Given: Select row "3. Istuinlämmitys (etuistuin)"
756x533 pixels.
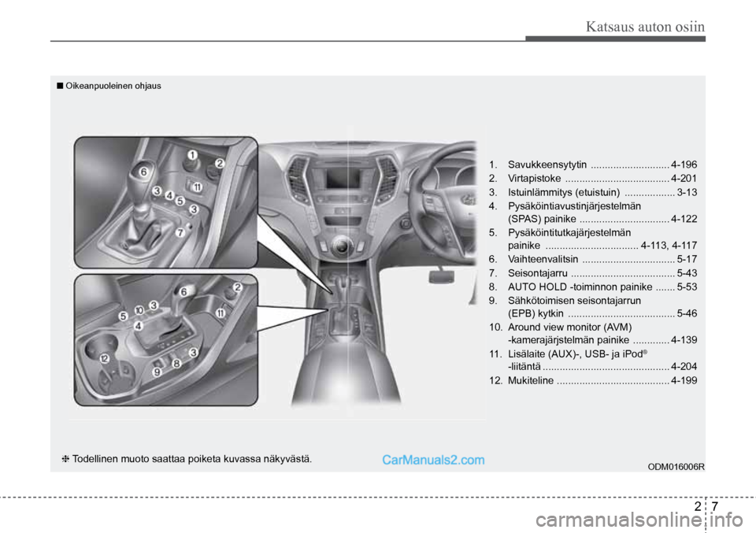Looking at the screenshot, I should 592,192.
